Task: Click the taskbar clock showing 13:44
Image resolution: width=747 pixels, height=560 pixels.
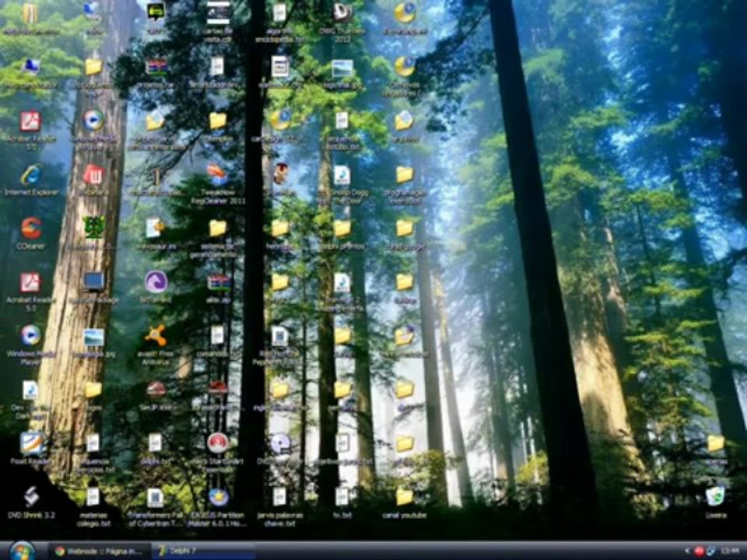Action: coord(728,551)
